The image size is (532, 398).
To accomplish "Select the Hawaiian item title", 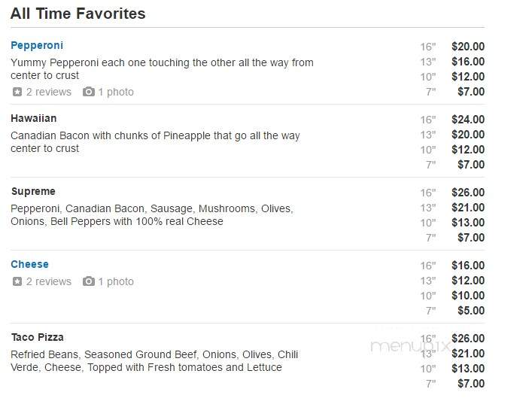I will [34, 118].
